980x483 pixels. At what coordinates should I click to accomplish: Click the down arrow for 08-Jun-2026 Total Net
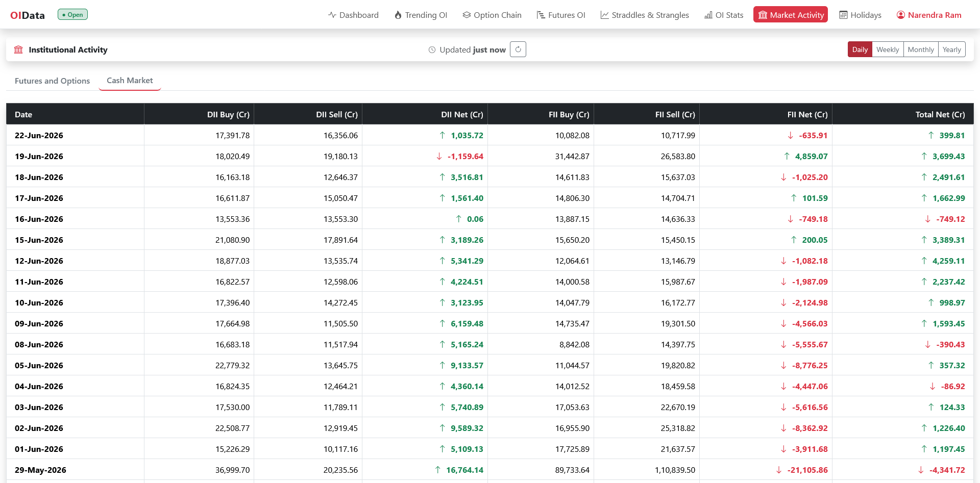click(x=928, y=344)
